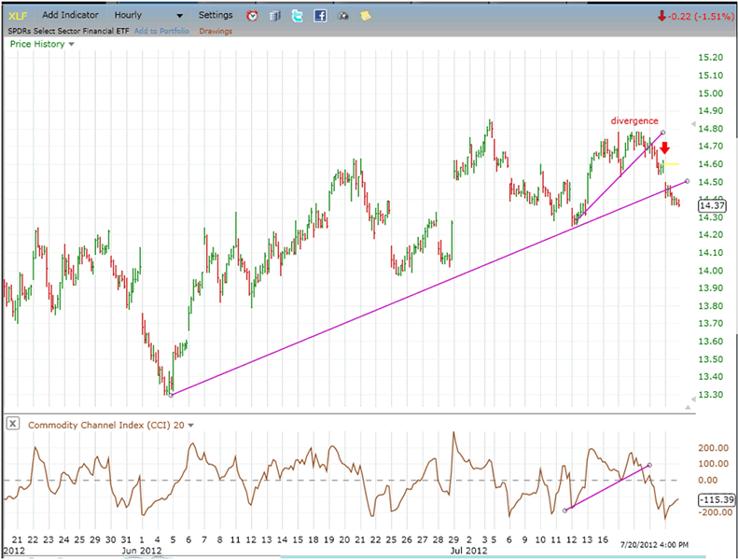
Task: Click the XLF ticker symbol field
Action: [19, 16]
